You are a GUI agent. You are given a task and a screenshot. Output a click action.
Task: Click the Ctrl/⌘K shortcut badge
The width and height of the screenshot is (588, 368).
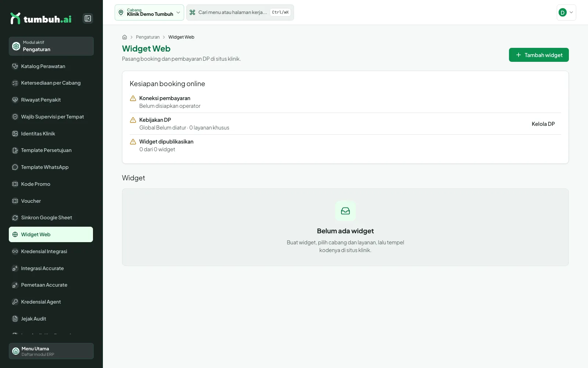[280, 13]
